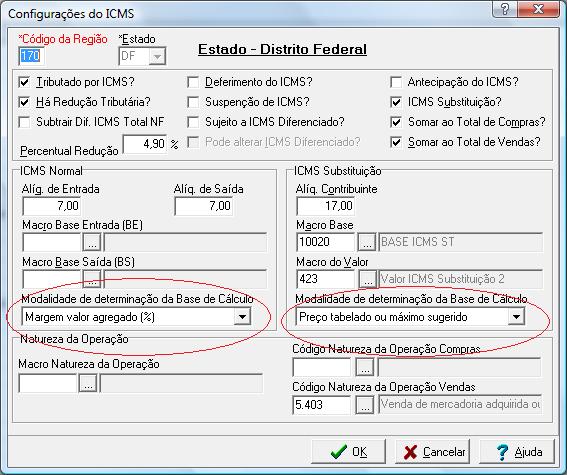
Task: Browse Código Natureza da Operação Compras
Action: pos(364,367)
